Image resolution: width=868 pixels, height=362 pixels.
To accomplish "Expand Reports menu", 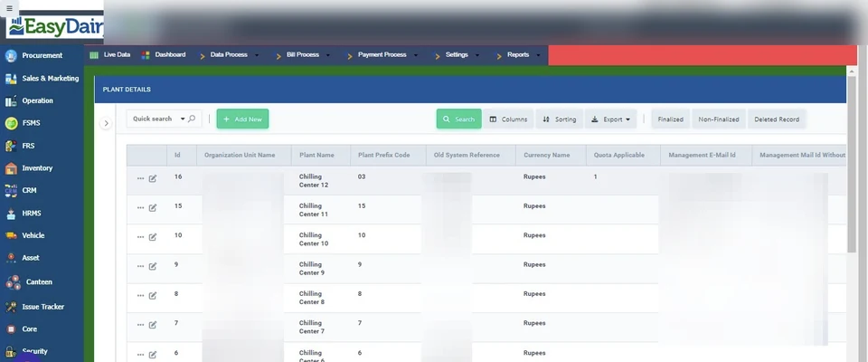I will (519, 55).
